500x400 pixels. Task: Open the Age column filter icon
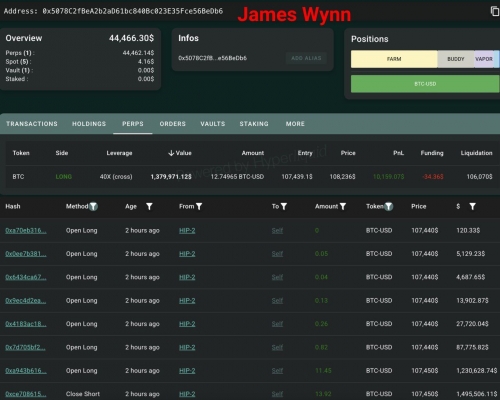(149, 207)
